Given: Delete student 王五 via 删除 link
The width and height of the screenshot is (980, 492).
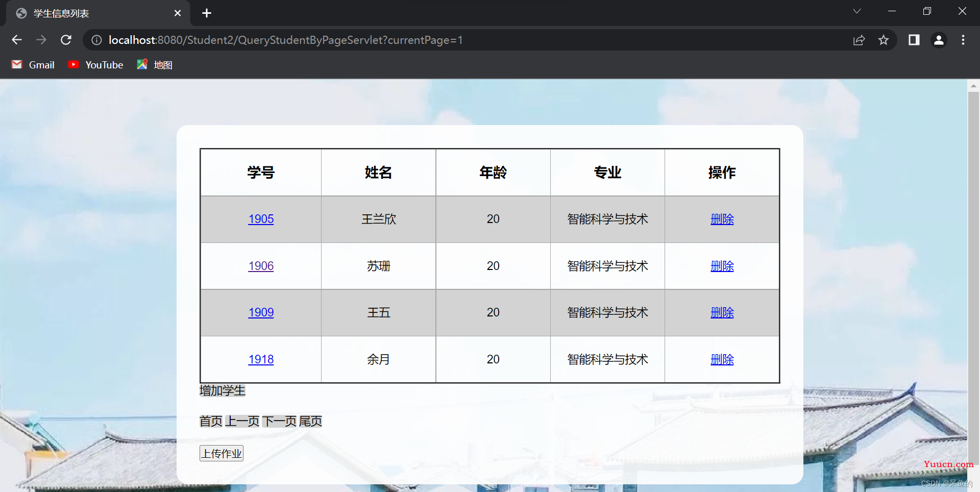Looking at the screenshot, I should (722, 312).
